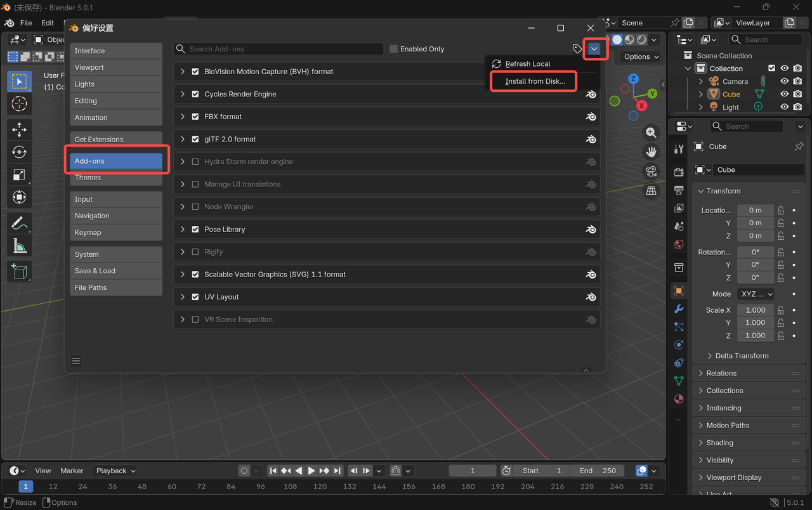Open Modifier properties with the wrench icon
812x510 pixels.
tap(678, 308)
